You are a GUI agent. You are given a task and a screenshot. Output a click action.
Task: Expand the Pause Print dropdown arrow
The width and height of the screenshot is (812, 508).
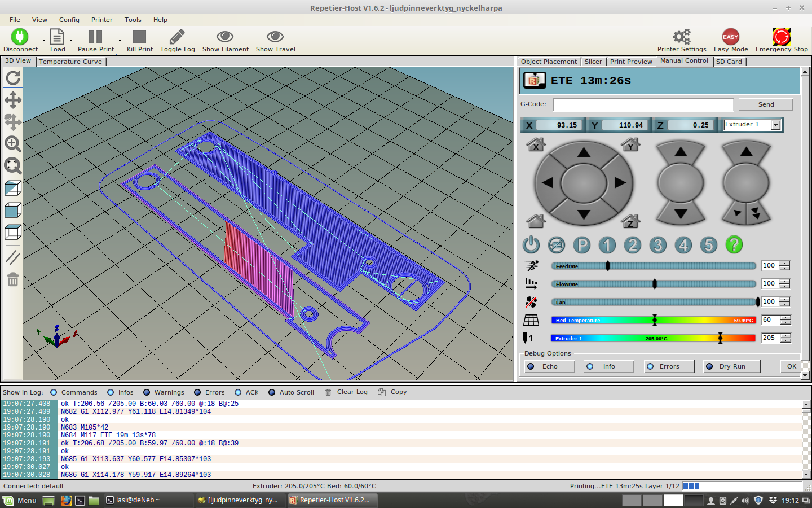120,40
